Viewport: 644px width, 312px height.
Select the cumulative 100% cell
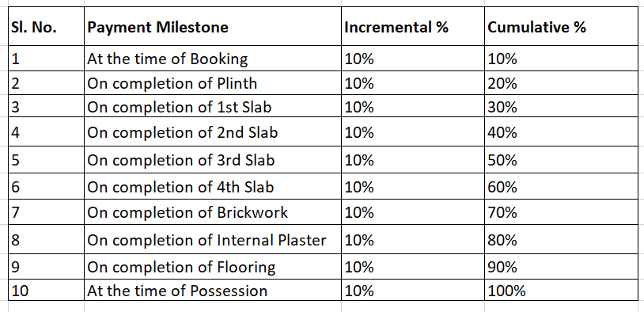[561, 290]
